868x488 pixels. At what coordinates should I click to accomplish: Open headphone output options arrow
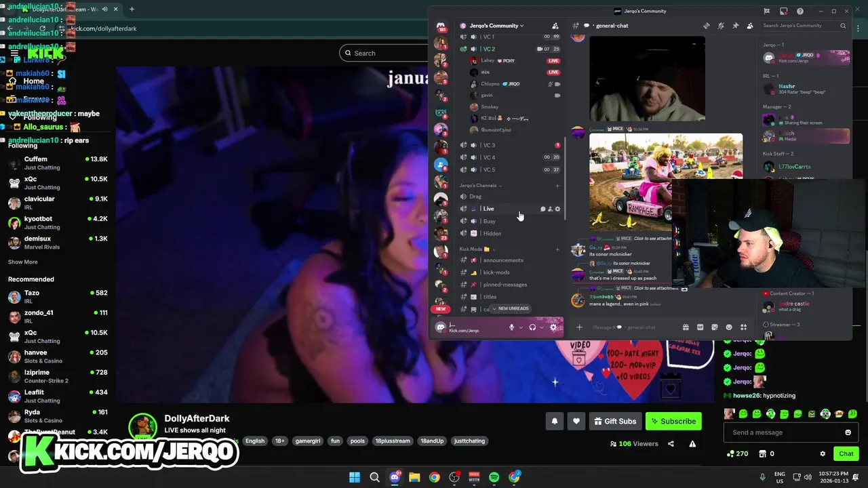coord(541,327)
